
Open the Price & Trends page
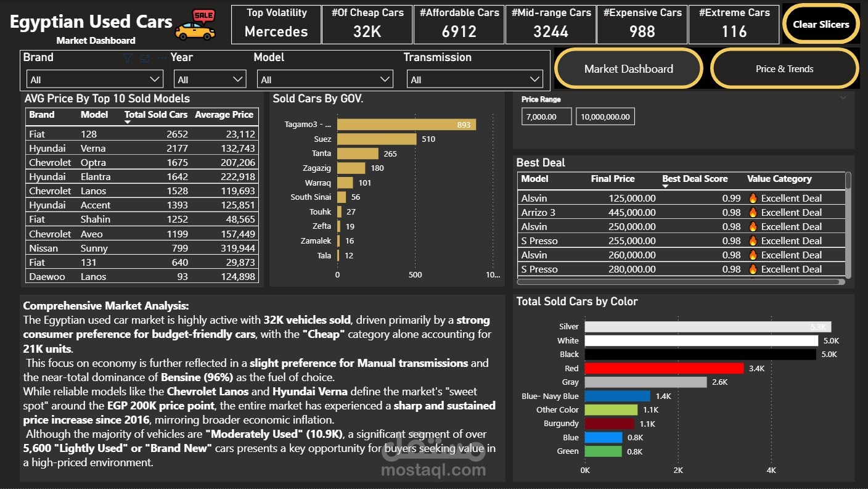[x=784, y=68]
